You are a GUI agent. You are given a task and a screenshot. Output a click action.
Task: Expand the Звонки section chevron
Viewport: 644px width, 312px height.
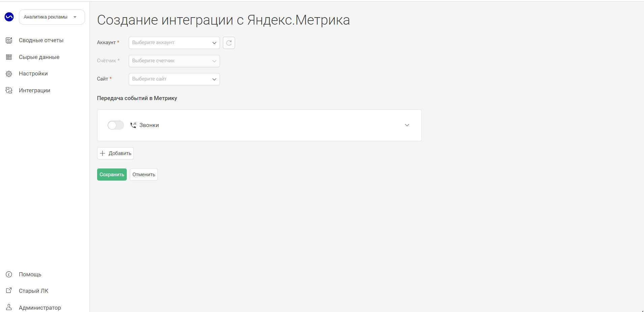pyautogui.click(x=407, y=125)
